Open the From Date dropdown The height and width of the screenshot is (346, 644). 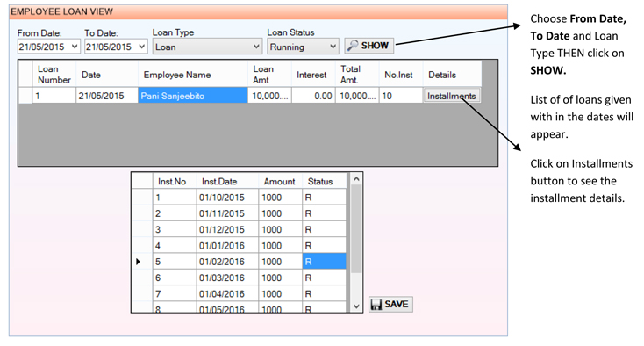75,47
